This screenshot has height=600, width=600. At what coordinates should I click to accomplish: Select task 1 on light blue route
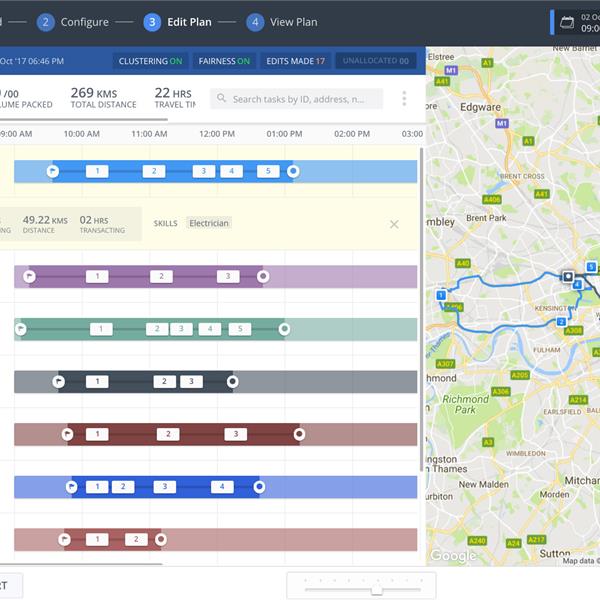click(97, 171)
